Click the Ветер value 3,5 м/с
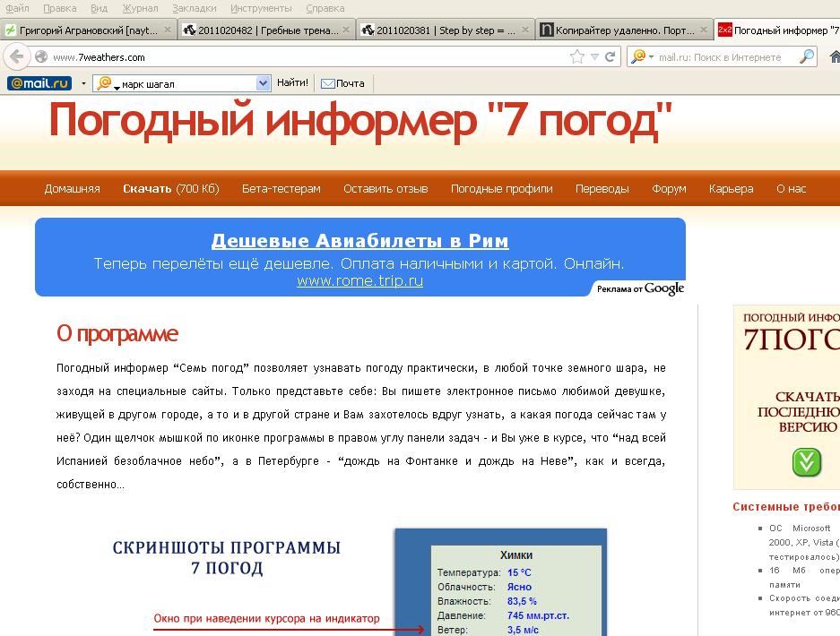Viewport: 840px width, 636px height. 523,630
